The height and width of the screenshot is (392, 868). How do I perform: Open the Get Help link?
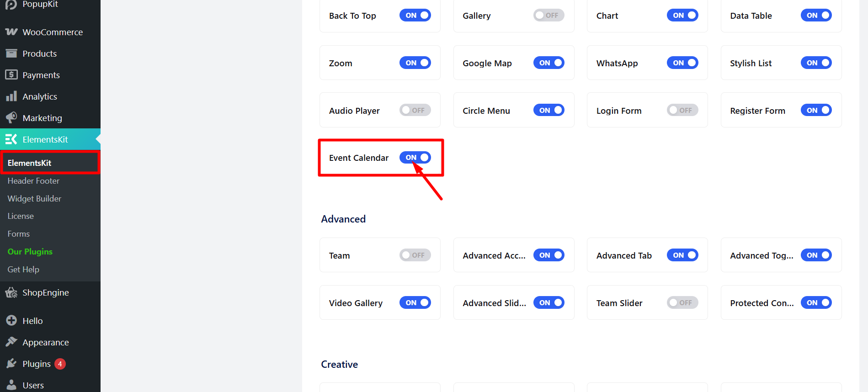pyautogui.click(x=23, y=270)
